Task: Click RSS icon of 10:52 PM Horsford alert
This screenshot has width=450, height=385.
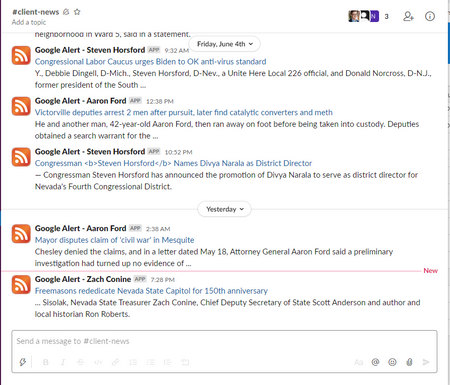Action: click(x=21, y=157)
